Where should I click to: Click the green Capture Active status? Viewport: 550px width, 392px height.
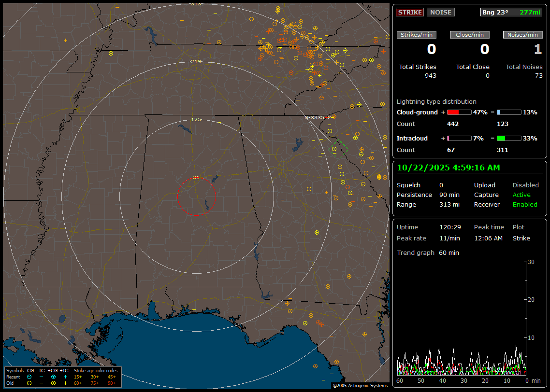click(521, 195)
